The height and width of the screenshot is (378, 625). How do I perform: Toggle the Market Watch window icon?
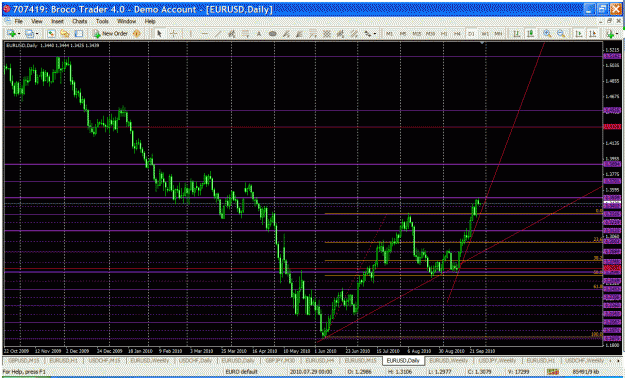tap(51, 34)
